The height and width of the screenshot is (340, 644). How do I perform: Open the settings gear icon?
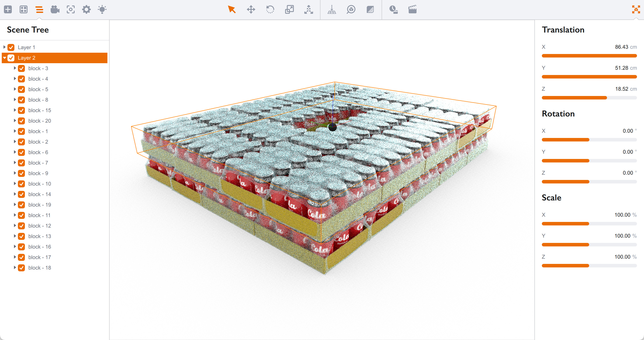[x=86, y=10]
